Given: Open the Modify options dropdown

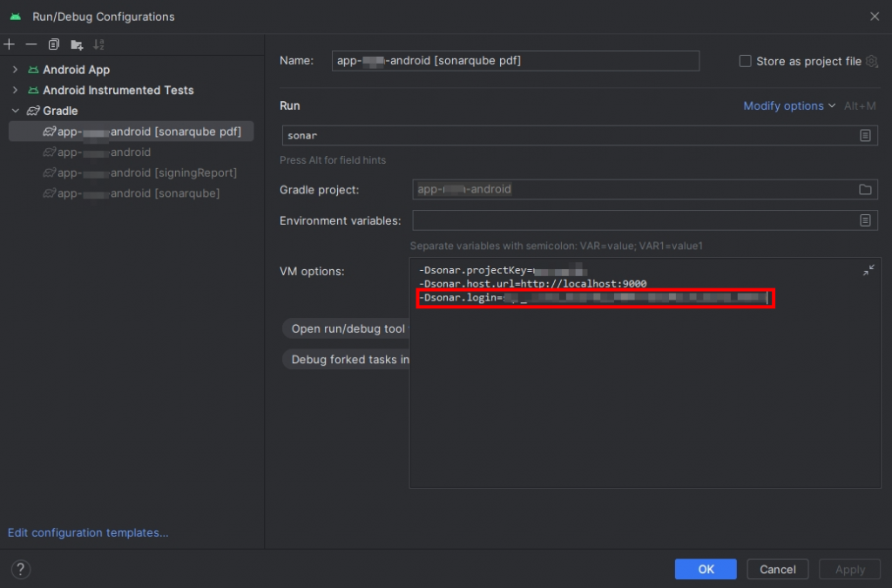Looking at the screenshot, I should 789,105.
